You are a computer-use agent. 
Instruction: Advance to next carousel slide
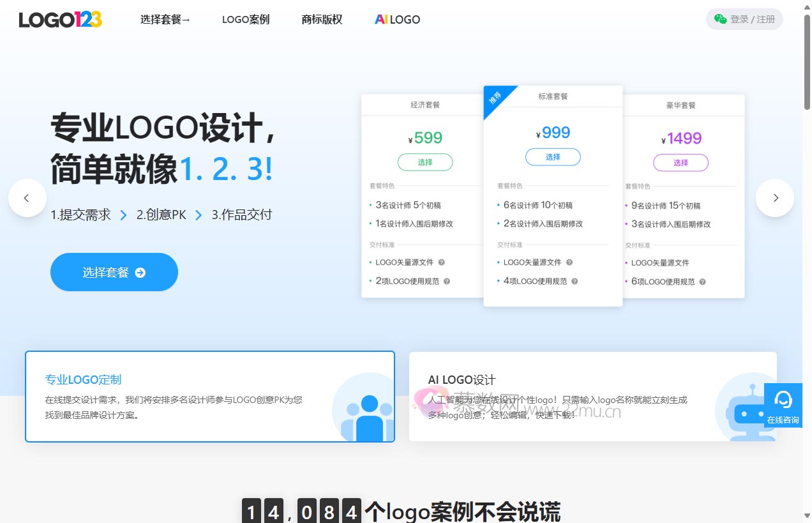[775, 198]
